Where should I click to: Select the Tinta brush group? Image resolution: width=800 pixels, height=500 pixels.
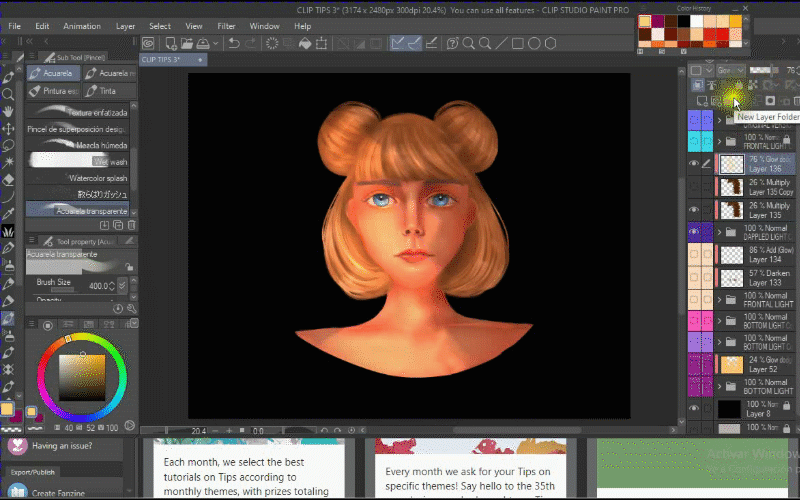pyautogui.click(x=103, y=90)
